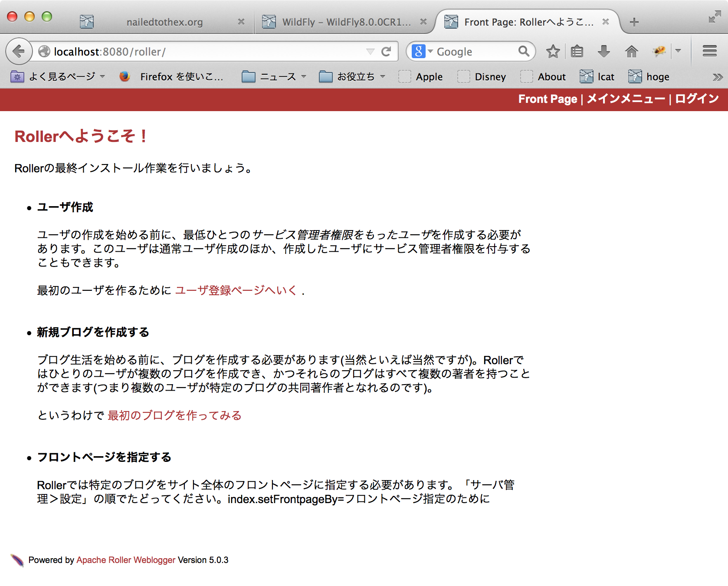The width and height of the screenshot is (728, 586).
Task: Click the Version 5.0.3 footer text
Action: tap(203, 560)
